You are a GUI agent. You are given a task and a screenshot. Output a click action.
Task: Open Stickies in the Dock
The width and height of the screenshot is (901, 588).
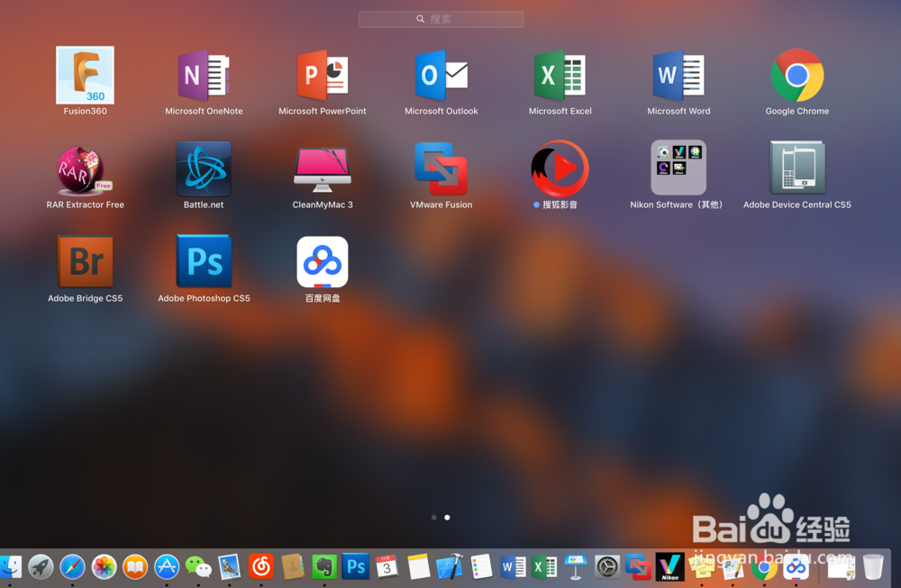[701, 567]
